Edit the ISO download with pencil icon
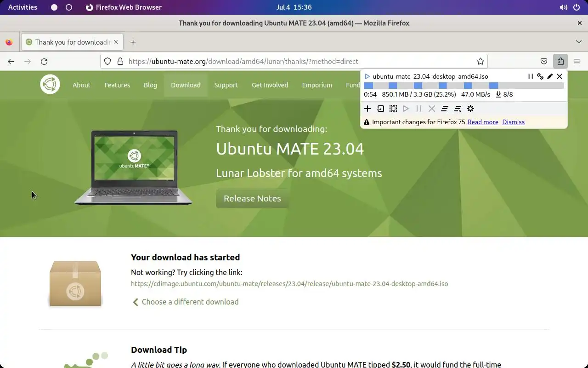This screenshot has height=368, width=588. (x=550, y=76)
